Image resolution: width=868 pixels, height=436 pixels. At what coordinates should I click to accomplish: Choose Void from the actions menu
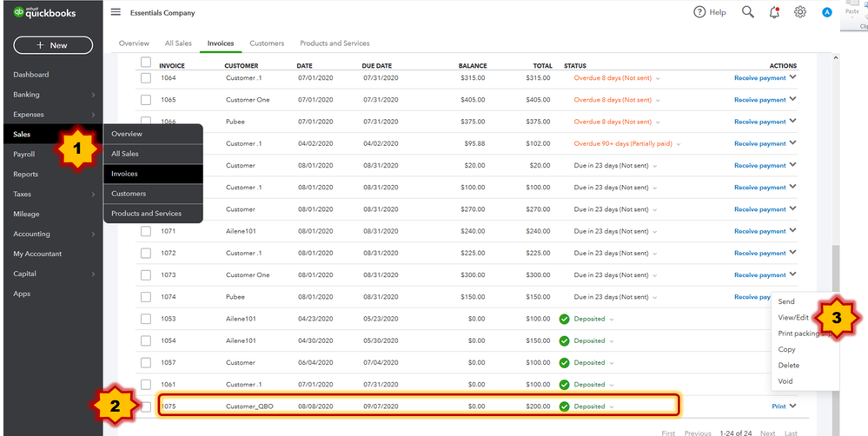785,381
